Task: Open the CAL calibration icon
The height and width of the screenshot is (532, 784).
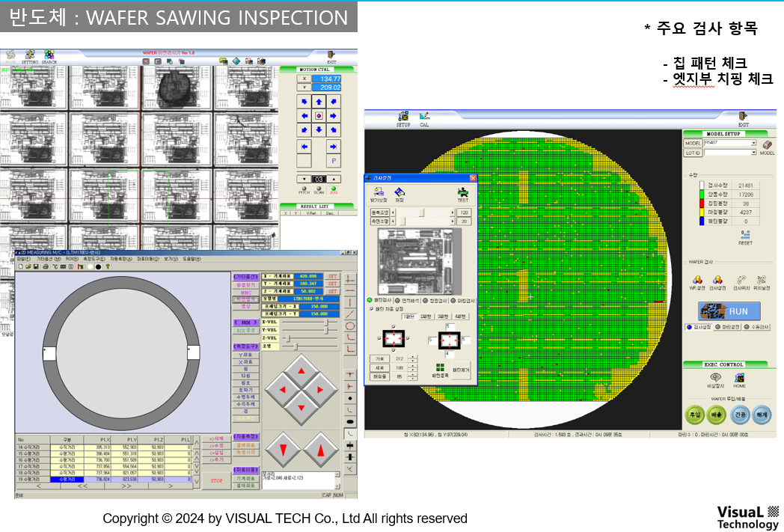Action: click(424, 117)
